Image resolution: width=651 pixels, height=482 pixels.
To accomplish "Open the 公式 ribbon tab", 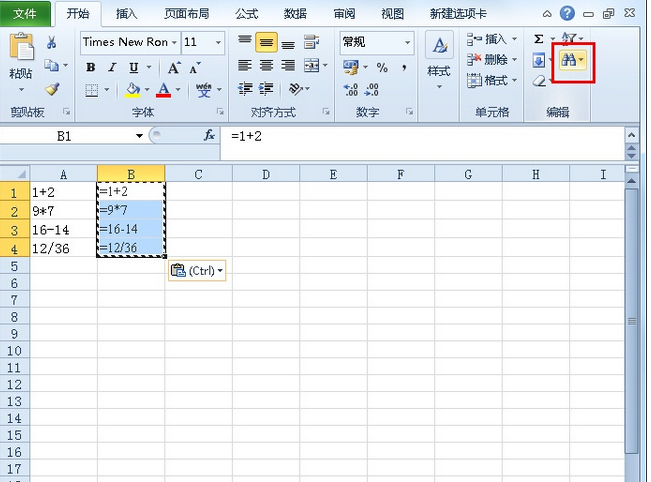I will click(x=246, y=14).
